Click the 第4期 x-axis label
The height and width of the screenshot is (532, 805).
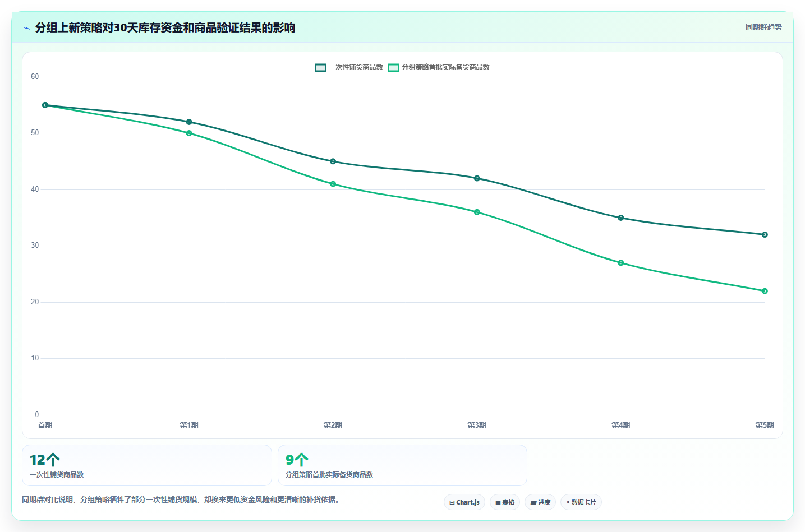coord(621,425)
